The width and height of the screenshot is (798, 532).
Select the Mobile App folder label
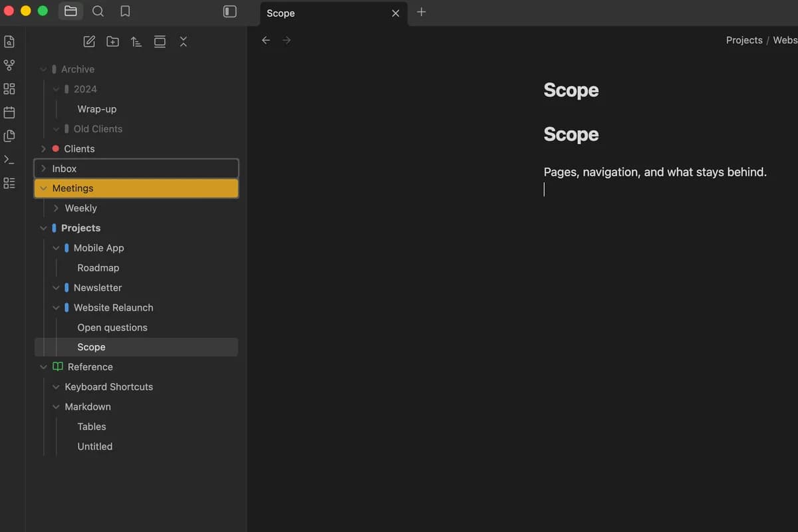99,248
